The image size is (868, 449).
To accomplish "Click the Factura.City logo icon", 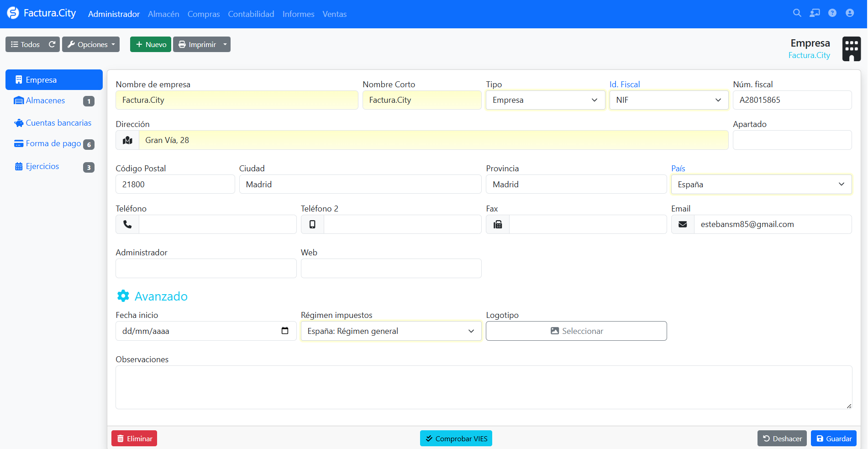I will tap(13, 13).
